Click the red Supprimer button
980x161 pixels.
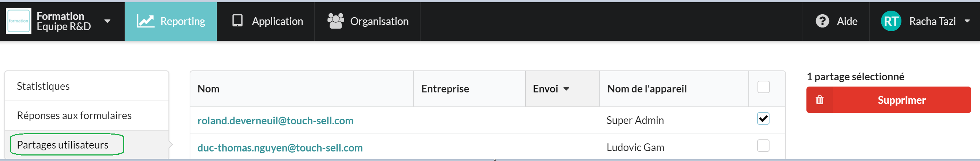tap(888, 100)
